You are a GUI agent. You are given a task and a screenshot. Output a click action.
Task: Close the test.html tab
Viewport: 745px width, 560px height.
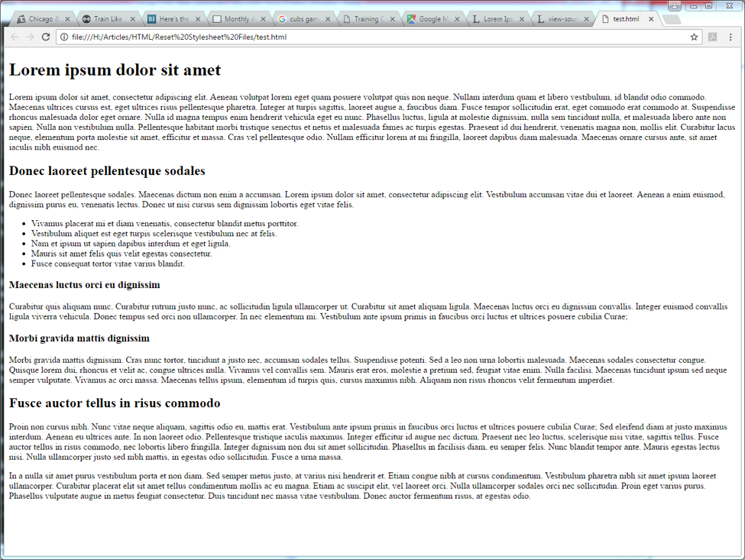(651, 19)
